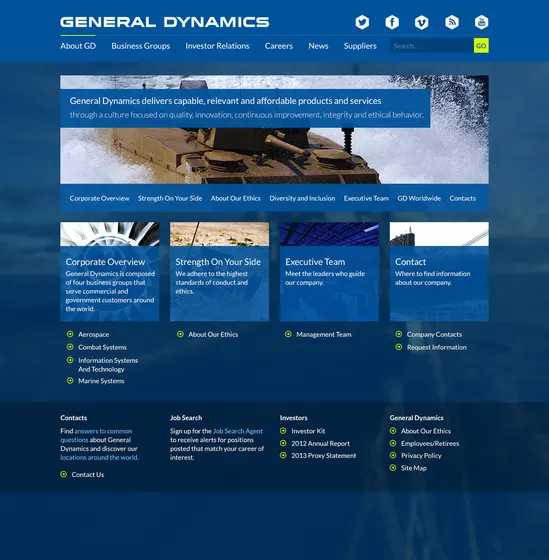Click the bullet icon beside Contact Us
This screenshot has width=549, height=560.
(64, 474)
